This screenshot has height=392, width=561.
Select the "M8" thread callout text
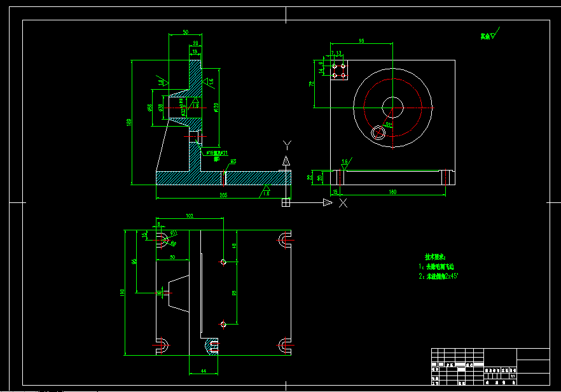(x=233, y=161)
